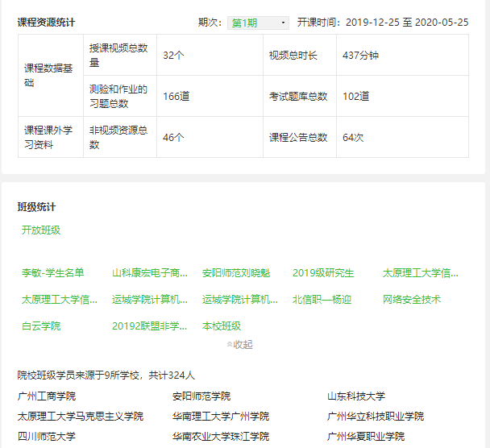Select the 安阳师范刘晓魁 class
The height and width of the screenshot is (448, 490).
point(236,273)
